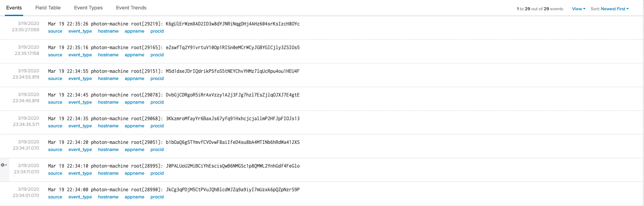Screen dimensions: 644x206
Task: Open the Sort: Newest First dropdown
Action: pos(615,9)
